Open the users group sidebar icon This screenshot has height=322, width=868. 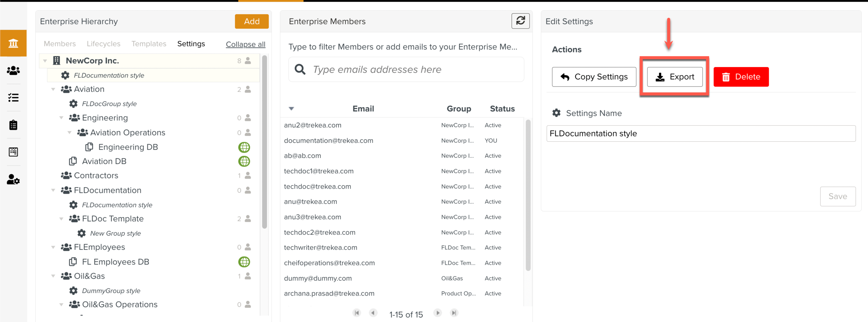coord(13,71)
